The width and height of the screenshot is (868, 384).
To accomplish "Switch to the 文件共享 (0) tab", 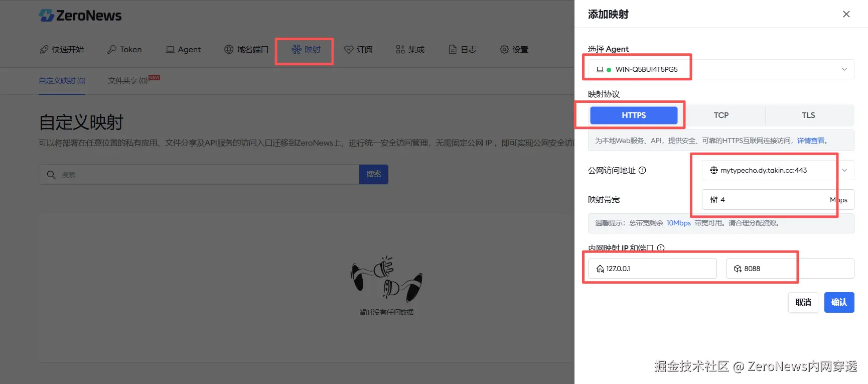I will coord(128,80).
